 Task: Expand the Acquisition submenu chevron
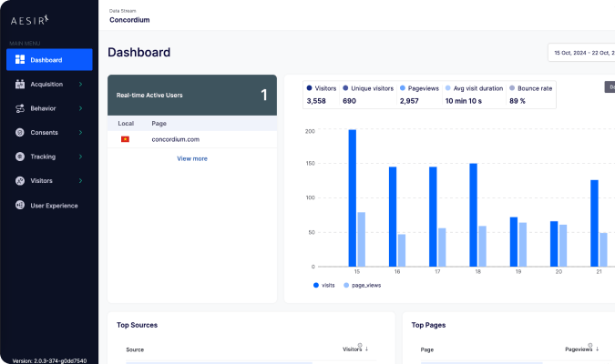click(80, 85)
